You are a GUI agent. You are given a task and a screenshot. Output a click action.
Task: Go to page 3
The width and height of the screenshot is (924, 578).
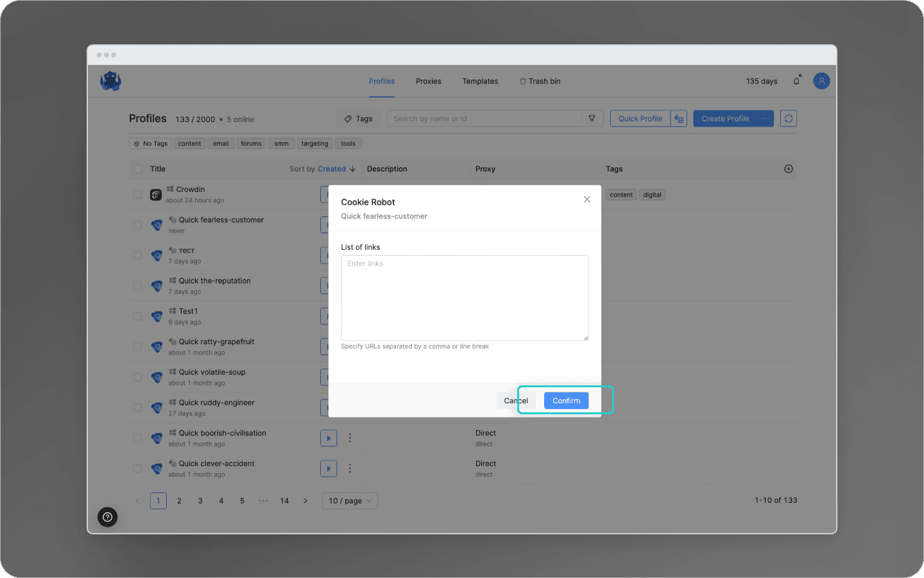[x=200, y=501]
